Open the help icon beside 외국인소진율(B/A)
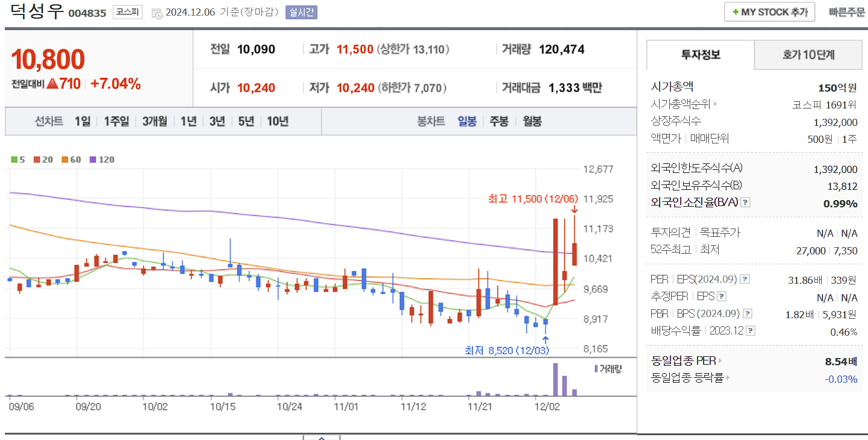868x440 pixels. tap(745, 203)
